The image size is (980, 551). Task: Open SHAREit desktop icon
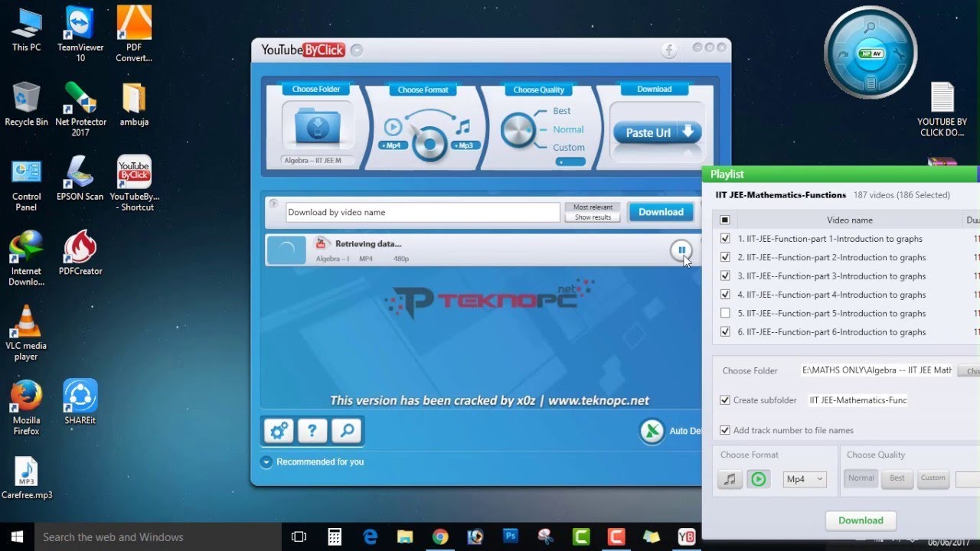coord(80,401)
